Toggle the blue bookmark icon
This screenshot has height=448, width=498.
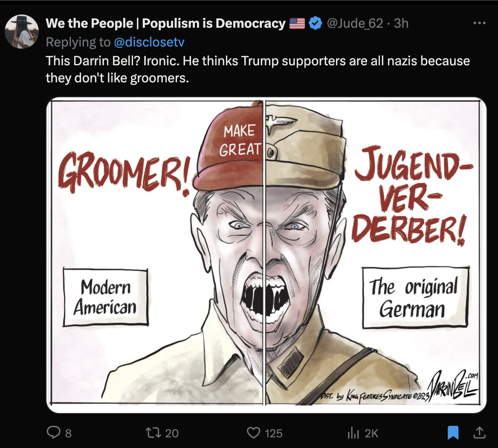453,433
